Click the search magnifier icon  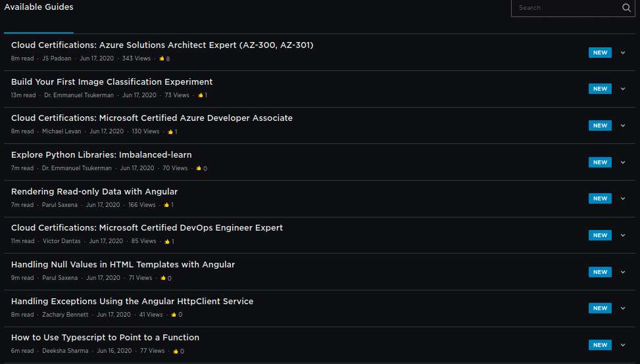626,8
